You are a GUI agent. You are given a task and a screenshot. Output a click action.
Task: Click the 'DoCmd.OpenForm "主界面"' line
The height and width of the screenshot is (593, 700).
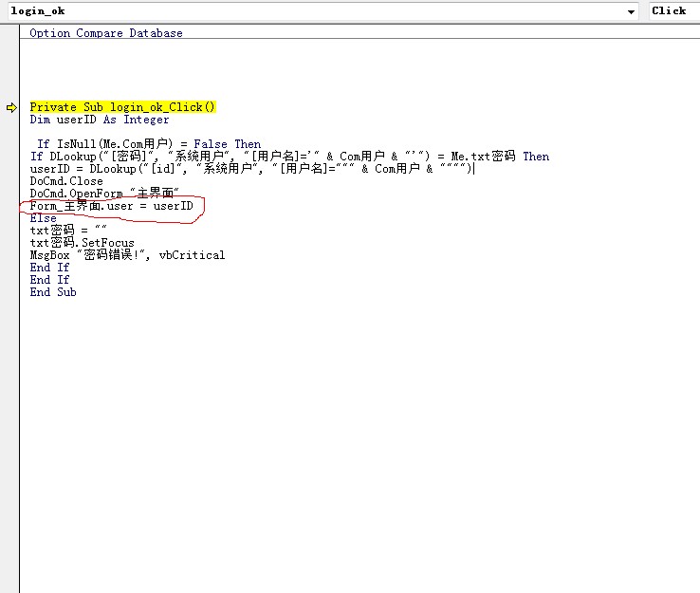(x=104, y=194)
